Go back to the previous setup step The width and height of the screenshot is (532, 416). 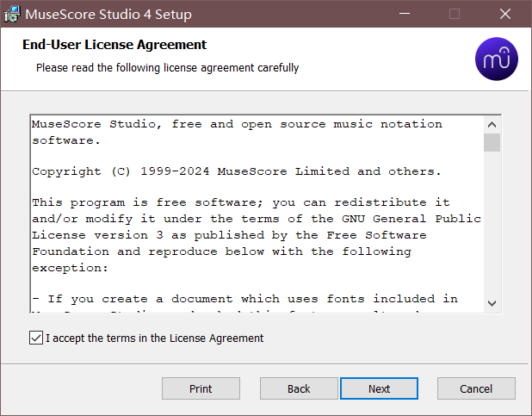pos(299,388)
